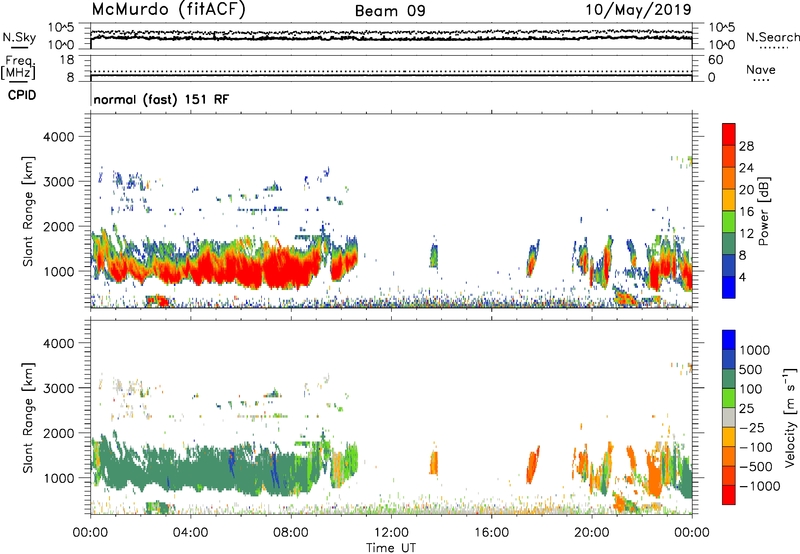
Task: Click the '28' tick on the Power colorbar
Action: pos(746,146)
